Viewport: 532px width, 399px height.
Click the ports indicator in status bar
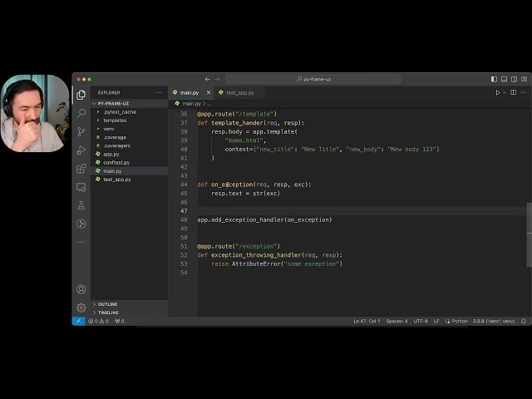[120, 321]
